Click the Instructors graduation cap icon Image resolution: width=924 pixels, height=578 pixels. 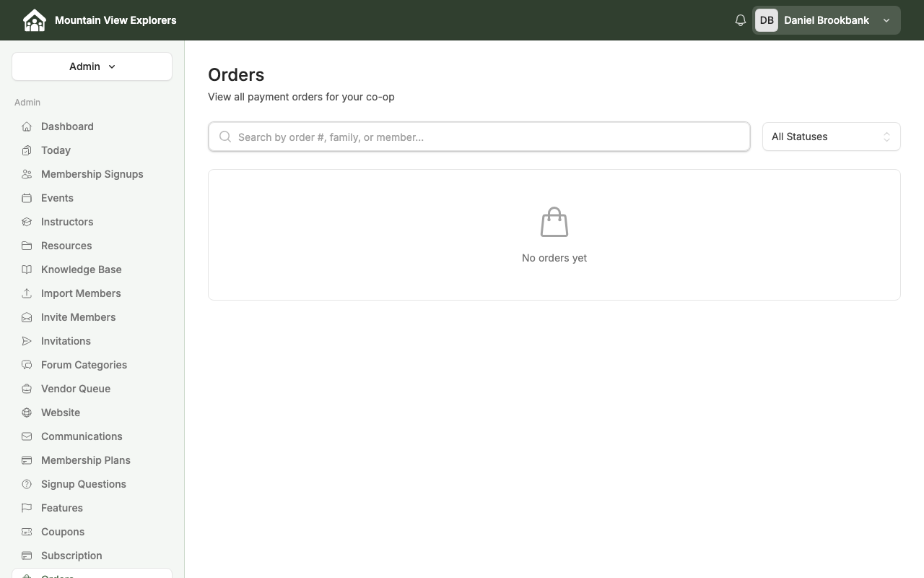click(x=27, y=222)
